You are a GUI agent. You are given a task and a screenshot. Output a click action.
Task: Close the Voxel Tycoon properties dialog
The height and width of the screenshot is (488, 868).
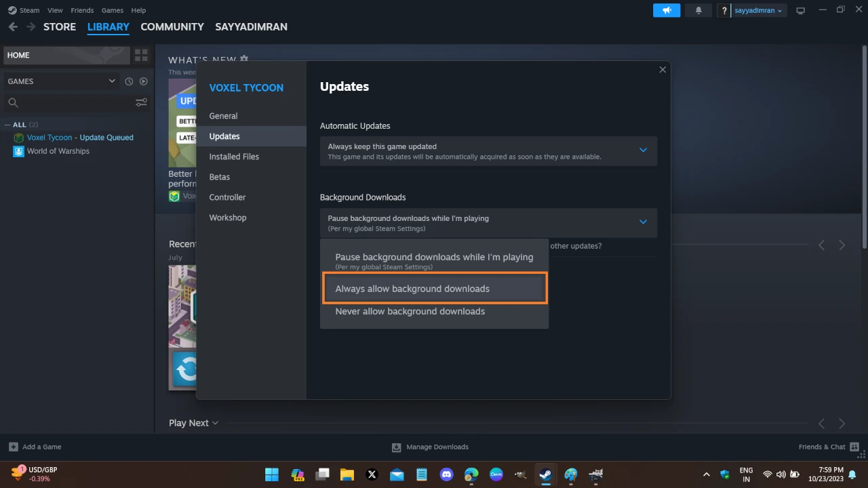tap(663, 70)
